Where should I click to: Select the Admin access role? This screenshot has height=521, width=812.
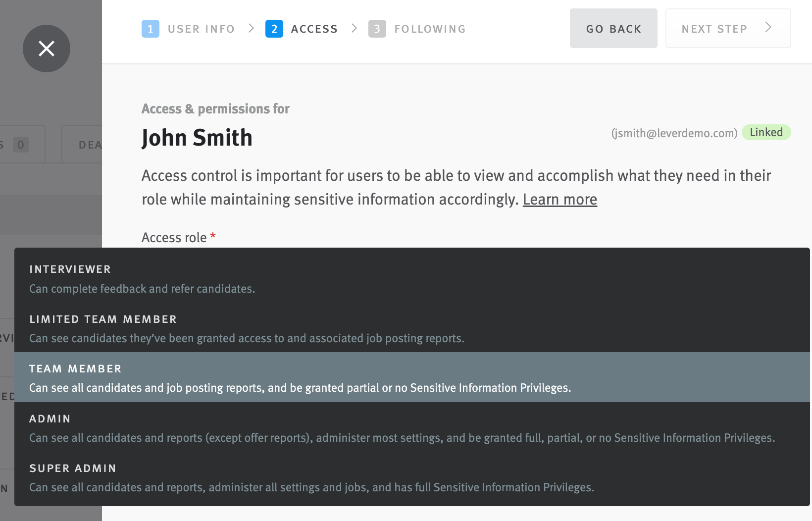[198, 428]
